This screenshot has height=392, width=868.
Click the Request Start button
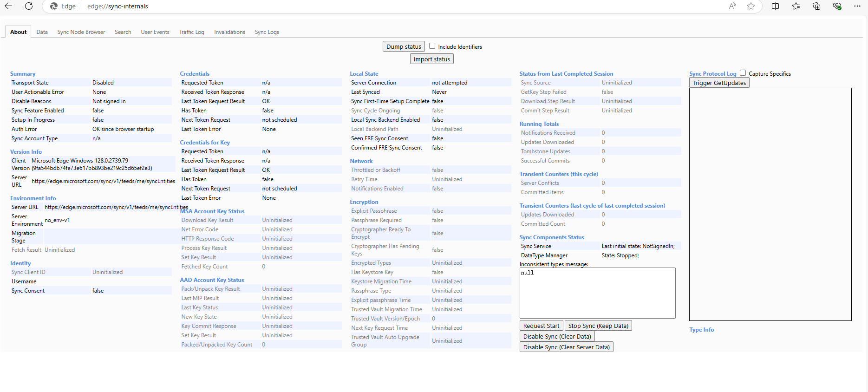[x=541, y=326]
